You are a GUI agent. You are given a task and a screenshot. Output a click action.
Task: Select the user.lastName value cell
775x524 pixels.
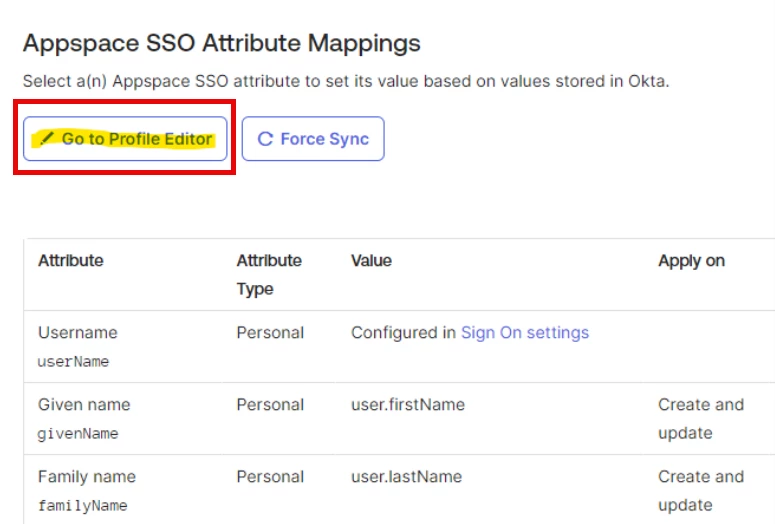(x=406, y=477)
